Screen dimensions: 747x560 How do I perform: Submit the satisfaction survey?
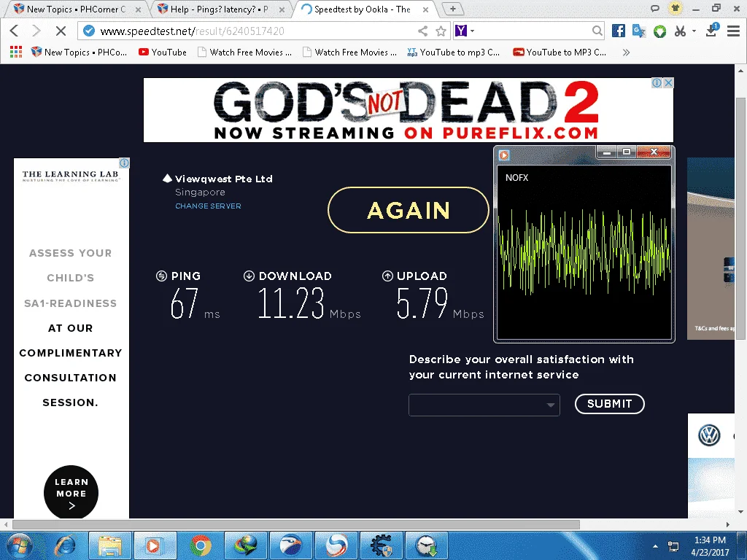[x=609, y=404]
